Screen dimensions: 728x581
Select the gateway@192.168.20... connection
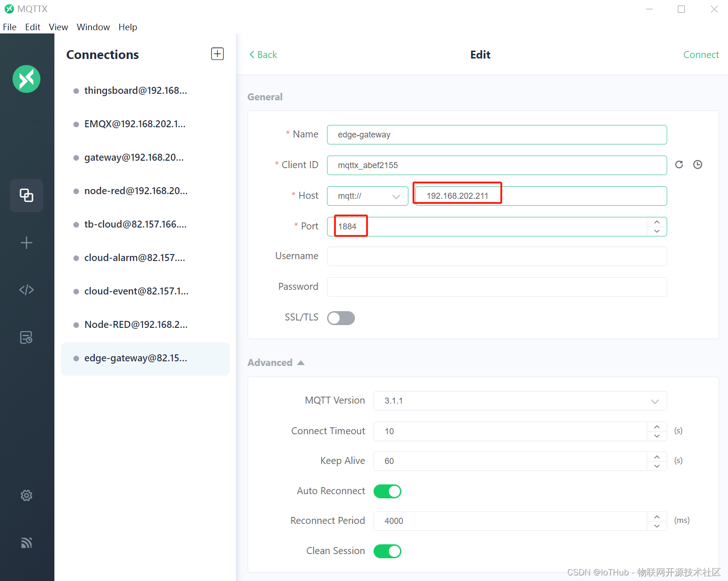pos(145,157)
